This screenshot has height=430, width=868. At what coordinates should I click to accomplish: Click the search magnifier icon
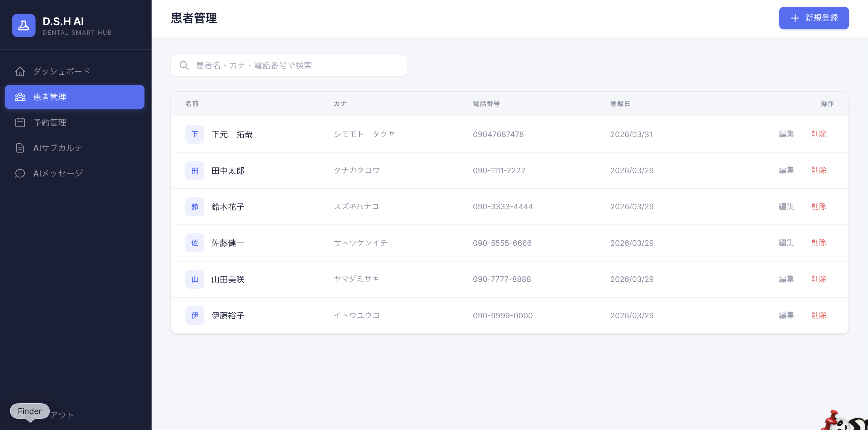(x=184, y=65)
